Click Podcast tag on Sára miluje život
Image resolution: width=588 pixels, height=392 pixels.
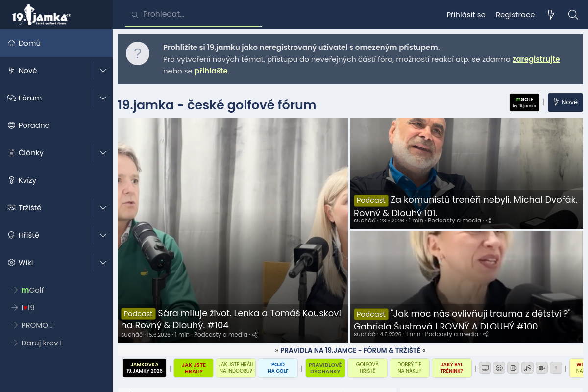pos(138,314)
